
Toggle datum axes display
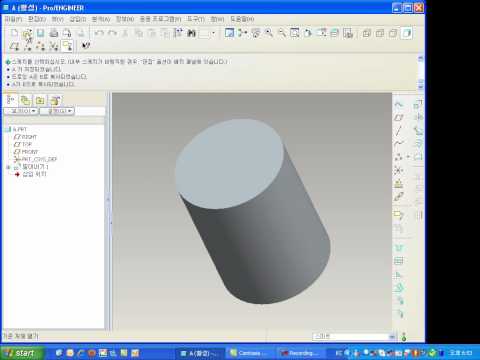coord(27,46)
